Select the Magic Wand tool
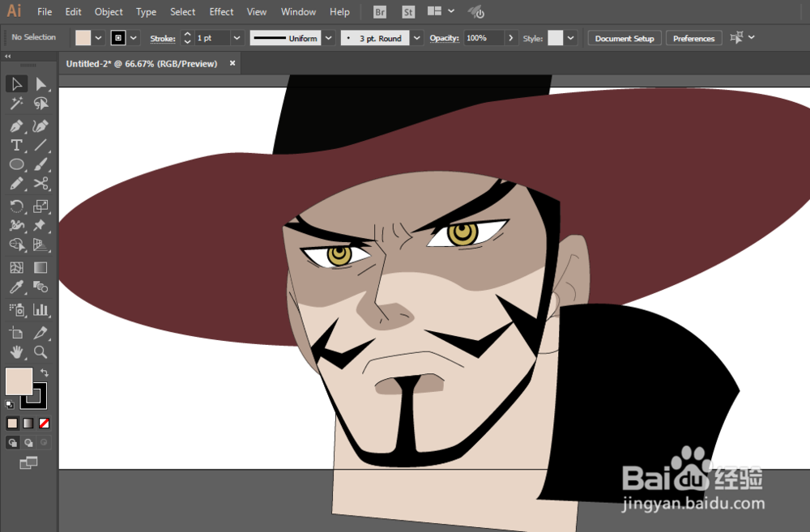 [x=16, y=104]
